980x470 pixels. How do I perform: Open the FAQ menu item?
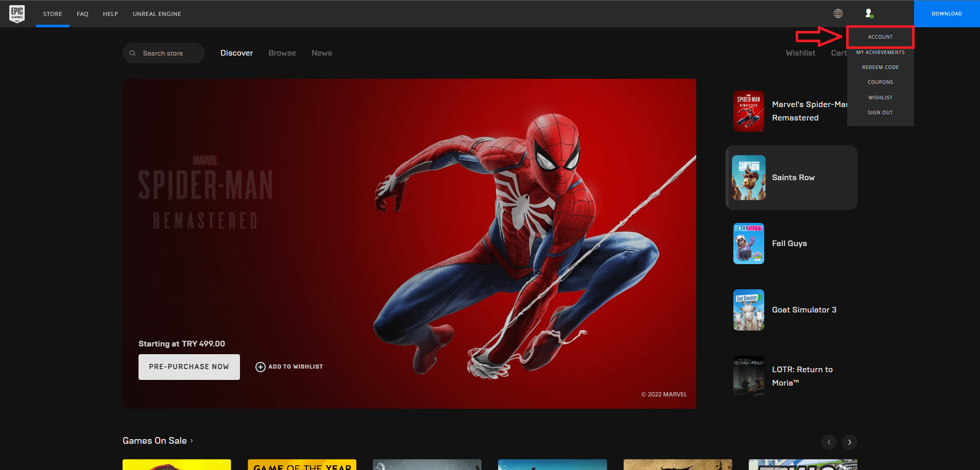[x=82, y=14]
